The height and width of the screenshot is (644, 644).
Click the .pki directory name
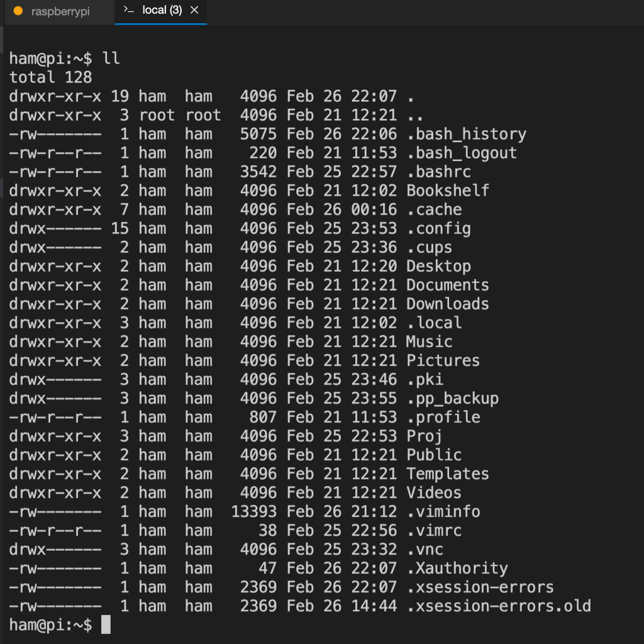tap(425, 380)
